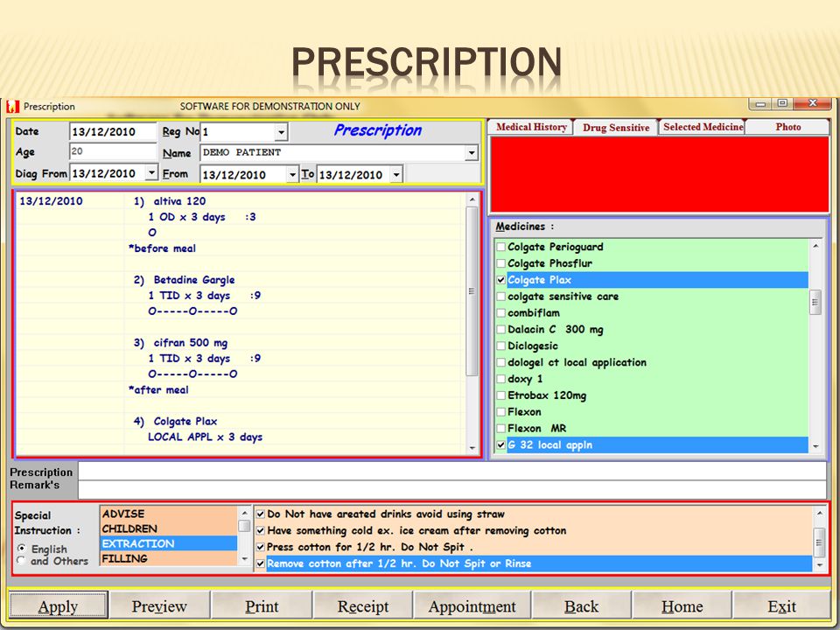Click the first Prescription Remark's input line
840x630 pixels.
pyautogui.click(x=452, y=472)
